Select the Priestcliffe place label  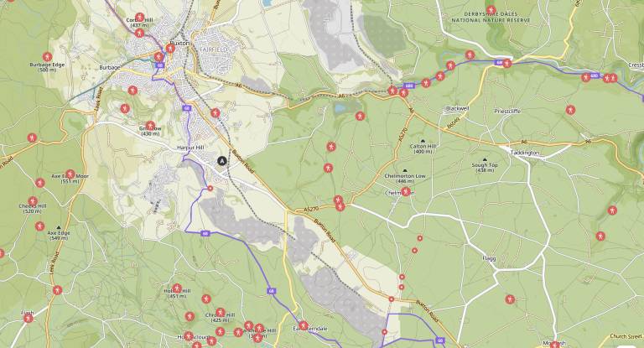[x=508, y=110]
